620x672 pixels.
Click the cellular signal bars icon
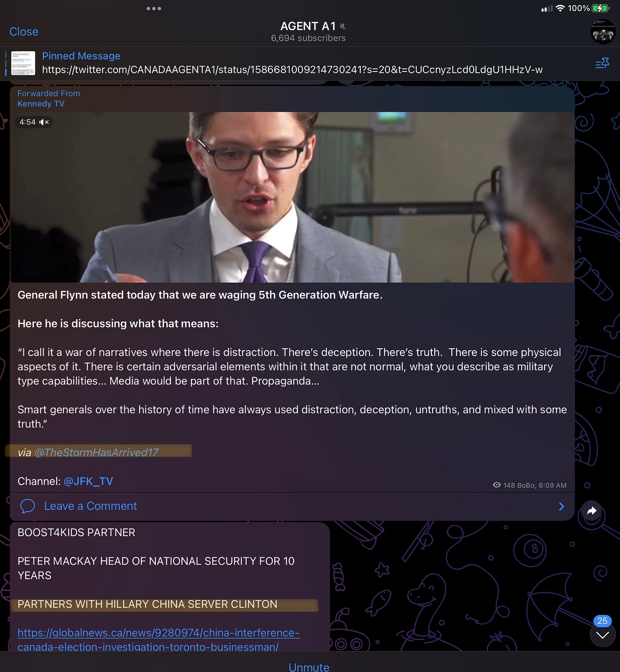coord(547,8)
